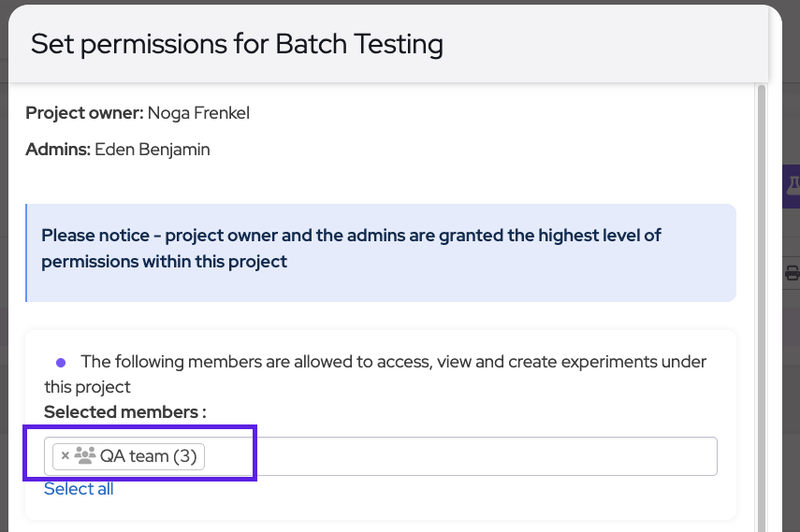This screenshot has height=532, width=800.
Task: Click the admin name Eden Benjamin
Action: coord(152,150)
